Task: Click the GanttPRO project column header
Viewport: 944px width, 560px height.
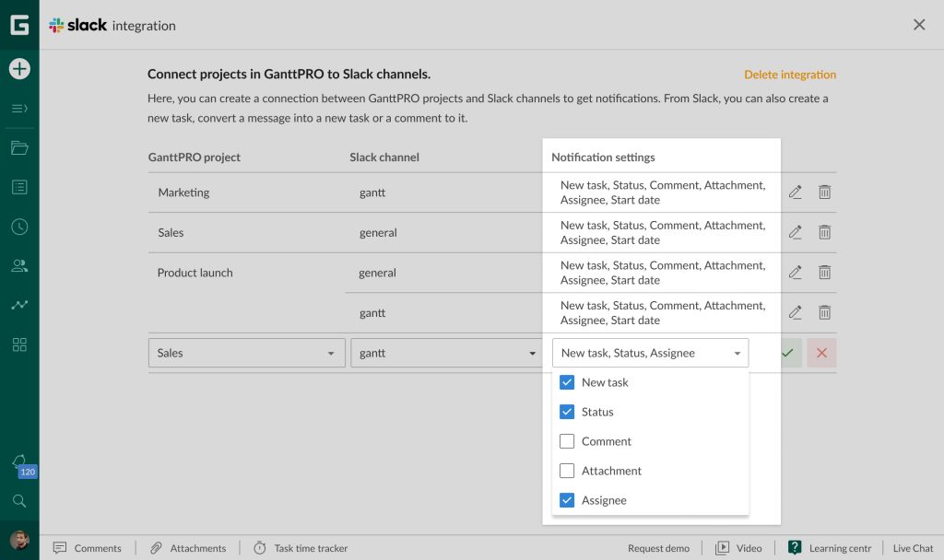Action: (194, 157)
